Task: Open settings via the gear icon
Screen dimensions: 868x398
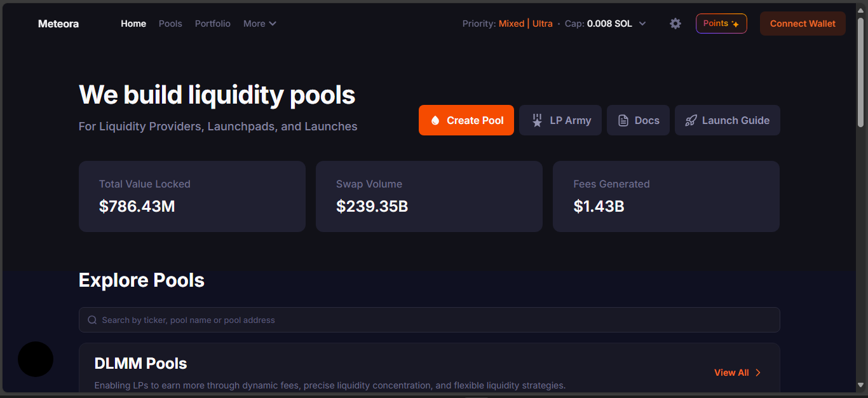Action: pos(675,24)
